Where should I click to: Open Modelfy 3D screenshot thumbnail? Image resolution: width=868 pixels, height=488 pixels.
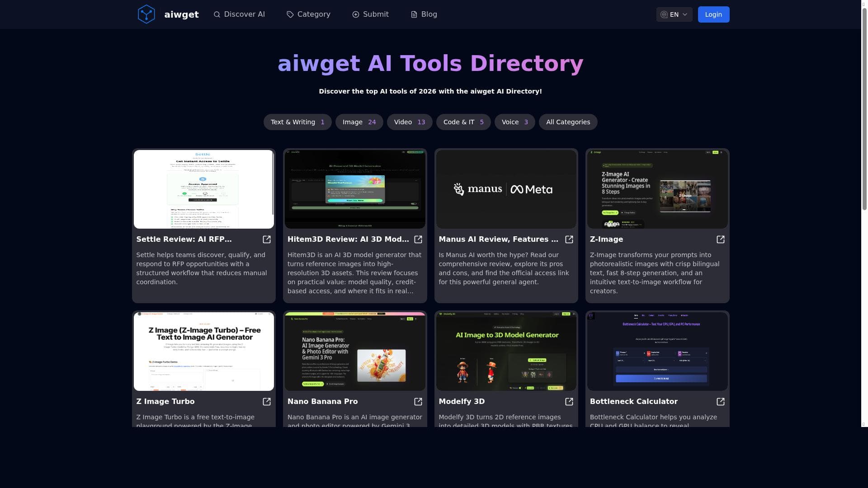[506, 352]
